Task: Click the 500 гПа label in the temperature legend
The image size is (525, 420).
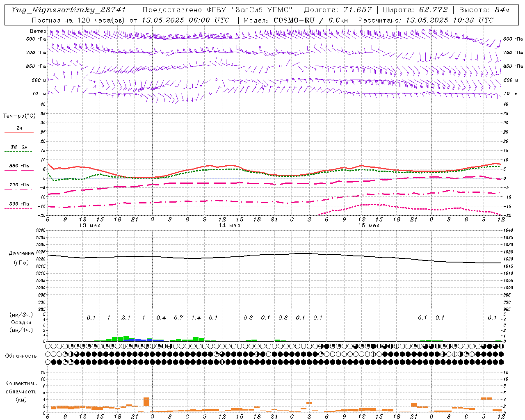Action: (19, 204)
